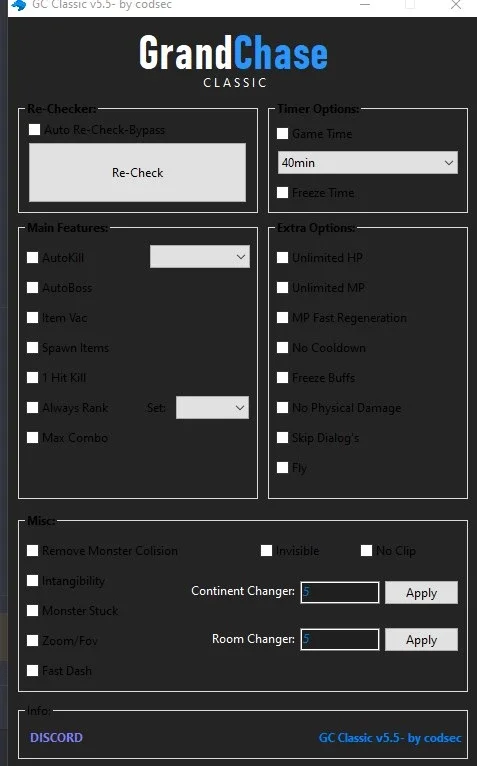Turn on Spawn Items
The image size is (477, 766).
[33, 347]
